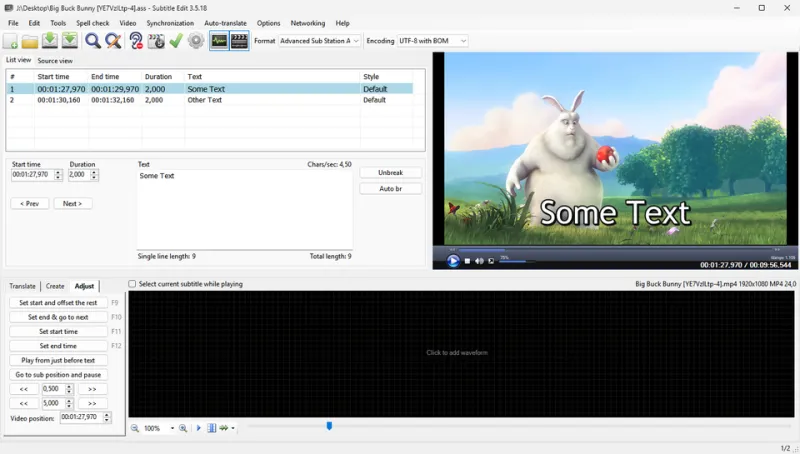Click the Auto br button
The width and height of the screenshot is (800, 454).
[390, 188]
